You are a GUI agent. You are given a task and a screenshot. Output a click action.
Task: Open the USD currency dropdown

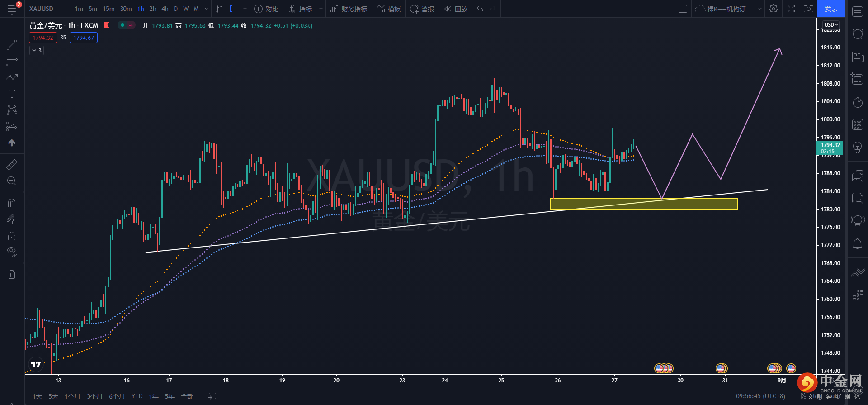click(831, 25)
